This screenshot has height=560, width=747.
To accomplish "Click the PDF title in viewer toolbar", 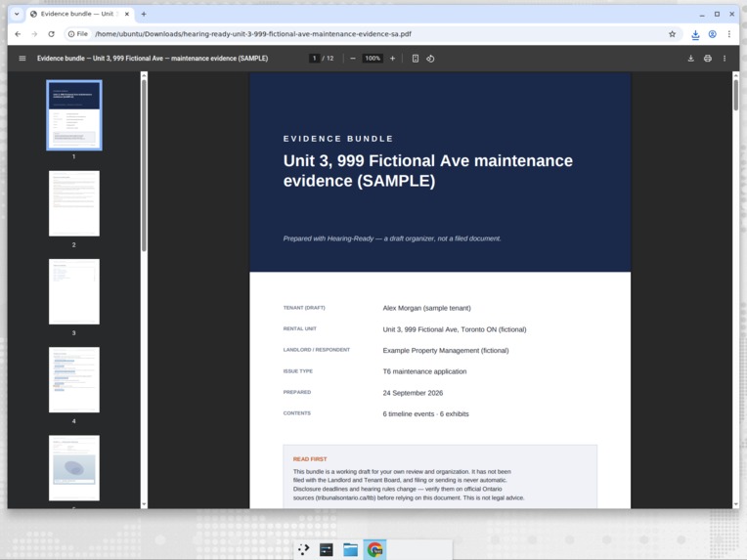I will 153,58.
